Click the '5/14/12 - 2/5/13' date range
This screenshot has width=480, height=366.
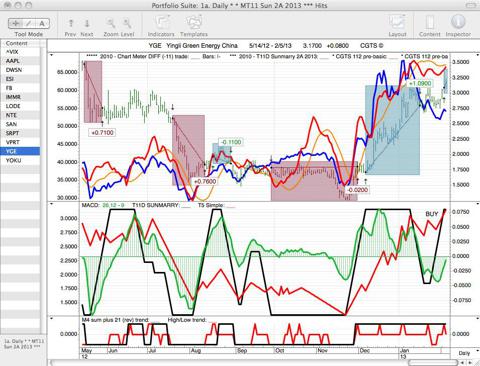(270, 46)
